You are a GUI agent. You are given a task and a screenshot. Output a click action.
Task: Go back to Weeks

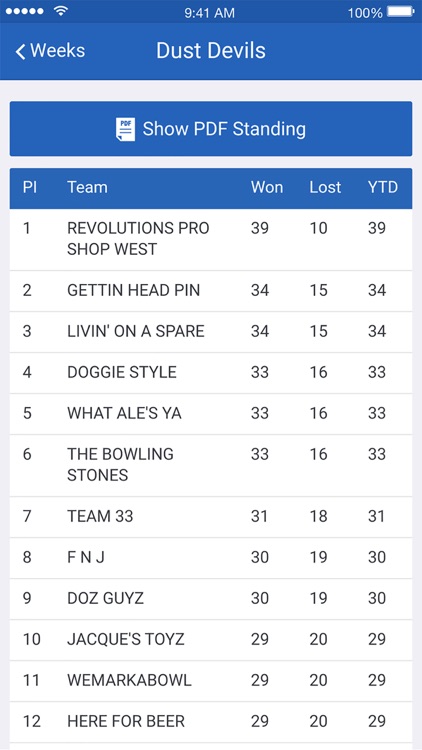point(50,51)
